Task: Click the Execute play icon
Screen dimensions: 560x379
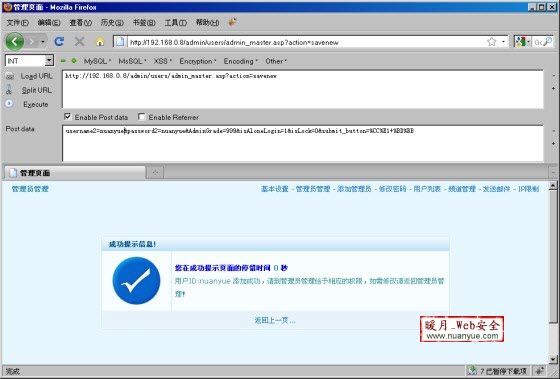Action: tap(9, 104)
